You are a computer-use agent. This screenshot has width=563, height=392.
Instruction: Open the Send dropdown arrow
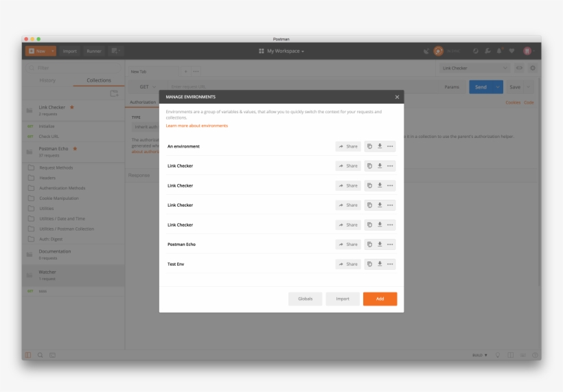(498, 87)
